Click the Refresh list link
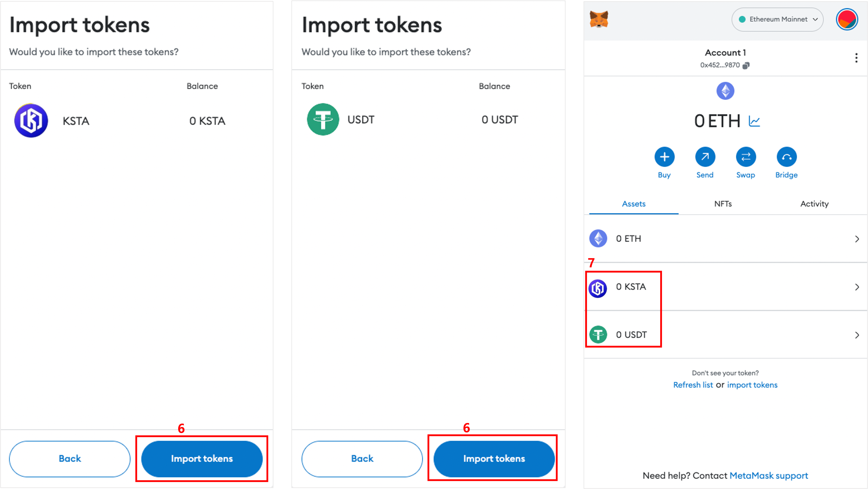 693,385
